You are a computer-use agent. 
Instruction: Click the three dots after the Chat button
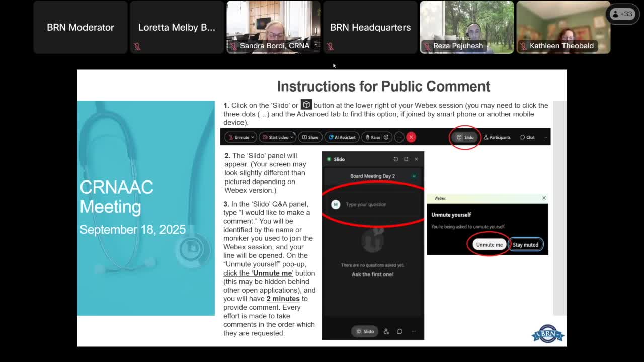[x=545, y=137]
